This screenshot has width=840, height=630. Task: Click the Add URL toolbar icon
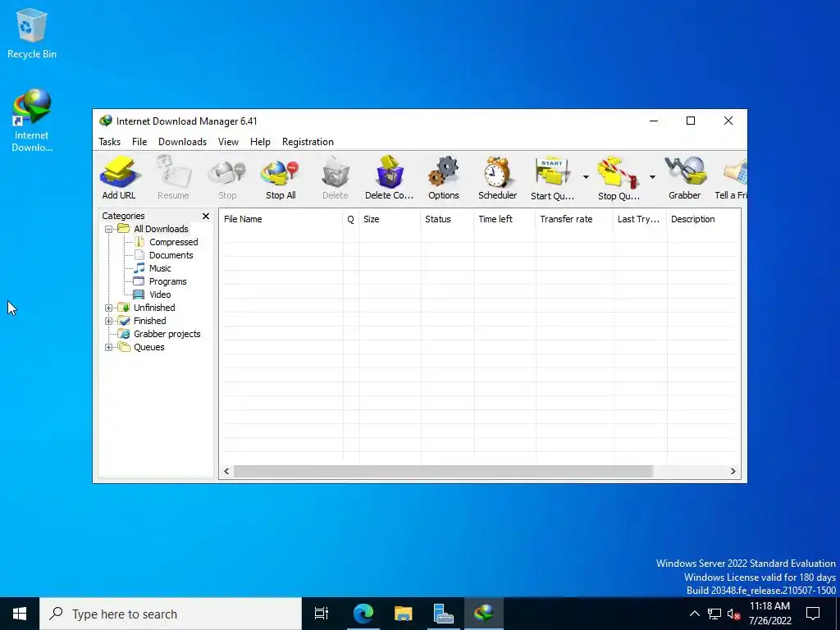(119, 178)
